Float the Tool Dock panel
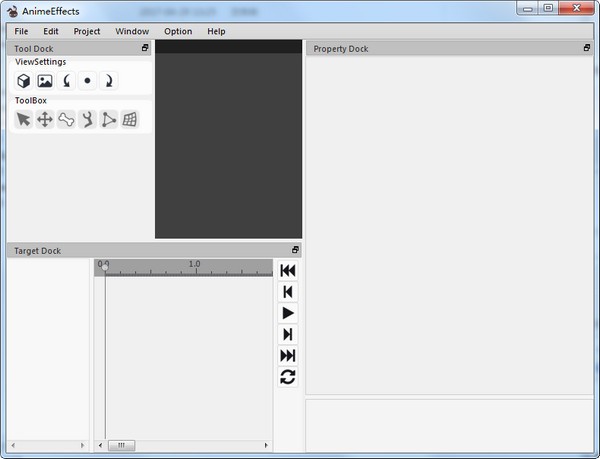Screen dimensions: 600x459 coord(145,48)
